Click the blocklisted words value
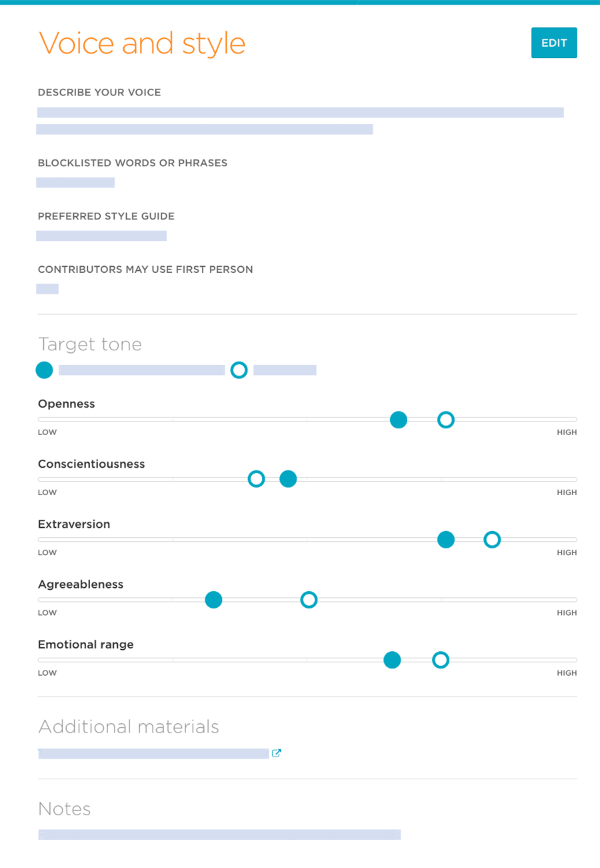 [75, 182]
